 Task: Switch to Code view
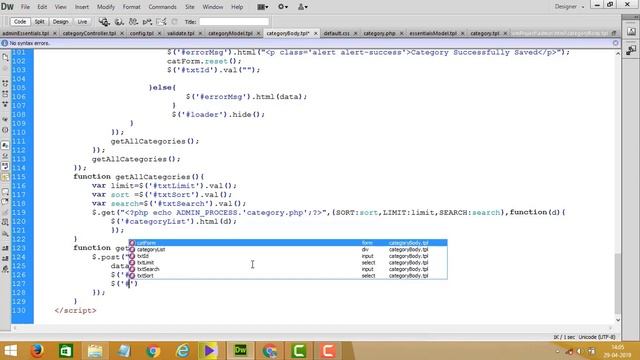pyautogui.click(x=20, y=22)
